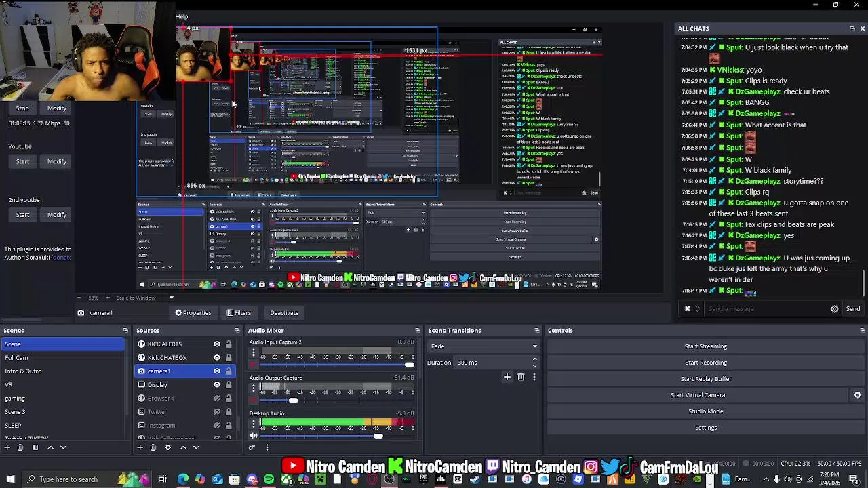Open scene filters icon in Scenes toolbar
The height and width of the screenshot is (488, 868).
pos(35,447)
